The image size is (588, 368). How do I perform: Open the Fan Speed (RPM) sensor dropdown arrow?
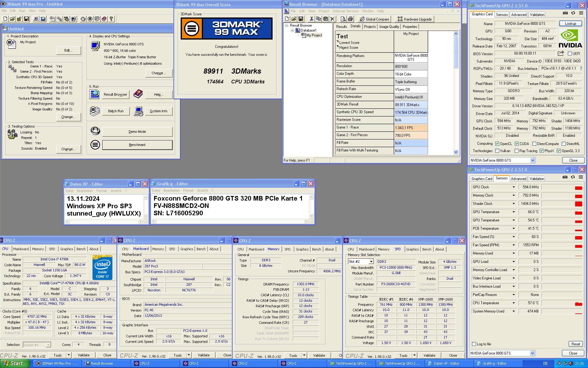[x=514, y=245]
